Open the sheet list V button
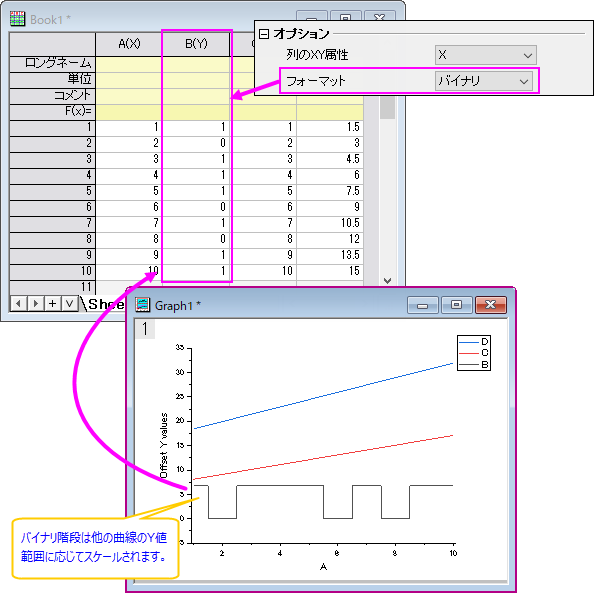 tap(69, 304)
